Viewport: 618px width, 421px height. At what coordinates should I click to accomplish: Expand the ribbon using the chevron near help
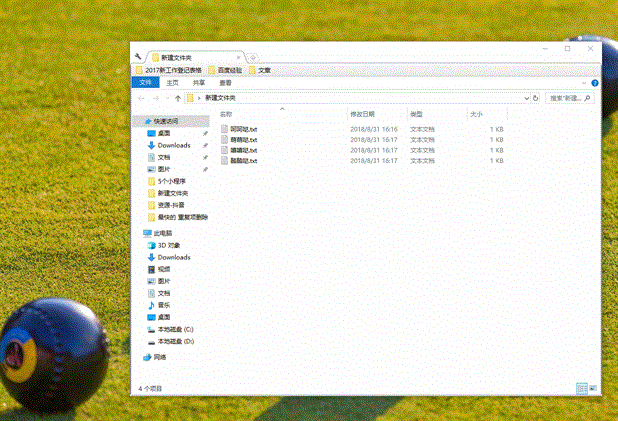tap(584, 83)
